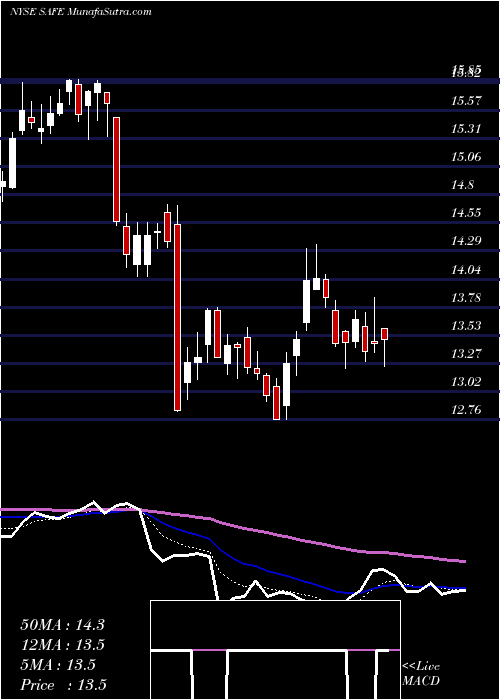
Task: Click the 12.76 price axis label
Action: [x=466, y=410]
